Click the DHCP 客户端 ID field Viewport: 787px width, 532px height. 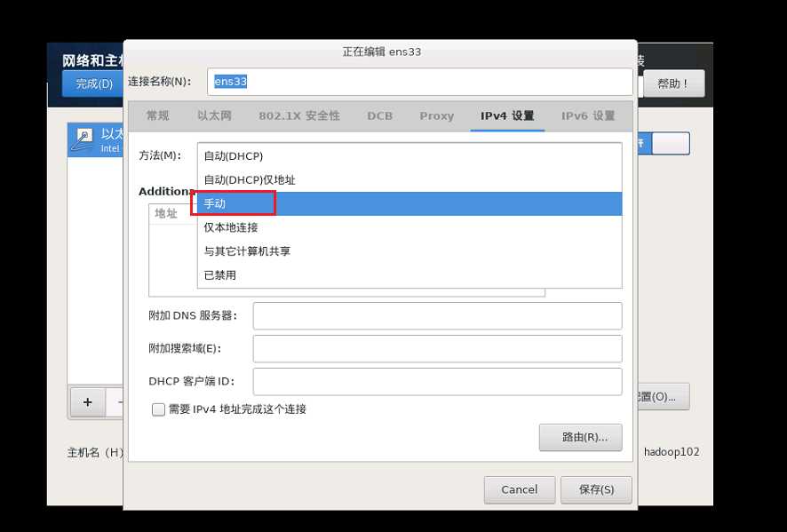[437, 381]
